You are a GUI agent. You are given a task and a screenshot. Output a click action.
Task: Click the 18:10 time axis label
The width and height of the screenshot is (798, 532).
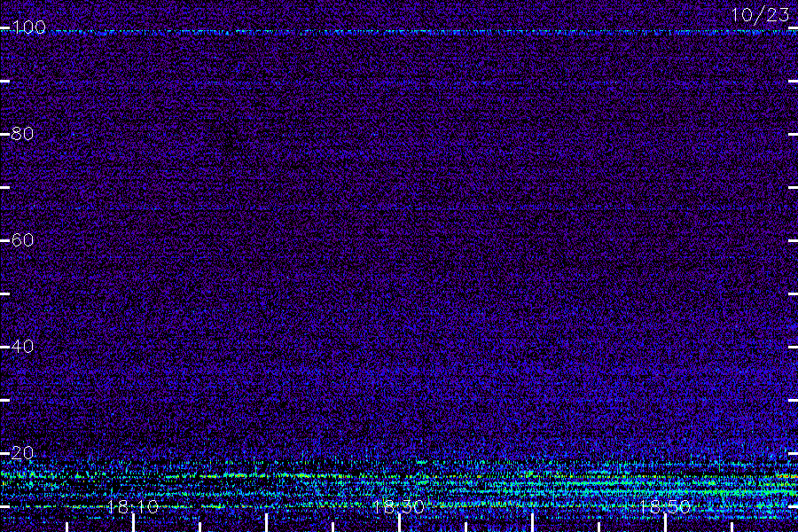pyautogui.click(x=133, y=507)
